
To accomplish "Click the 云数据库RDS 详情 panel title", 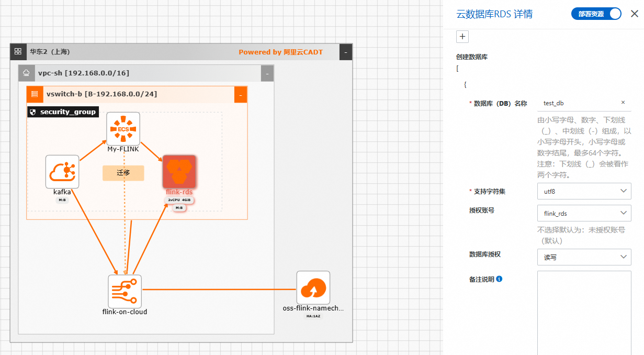I will coord(495,14).
